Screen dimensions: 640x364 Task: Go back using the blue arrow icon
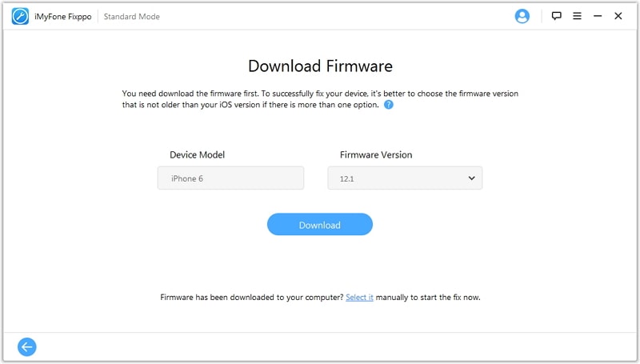point(27,346)
